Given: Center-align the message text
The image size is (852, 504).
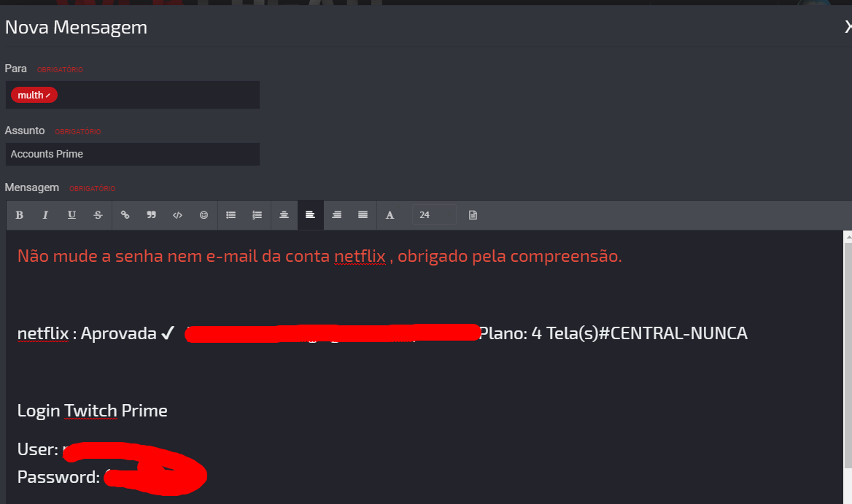Looking at the screenshot, I should click(284, 215).
